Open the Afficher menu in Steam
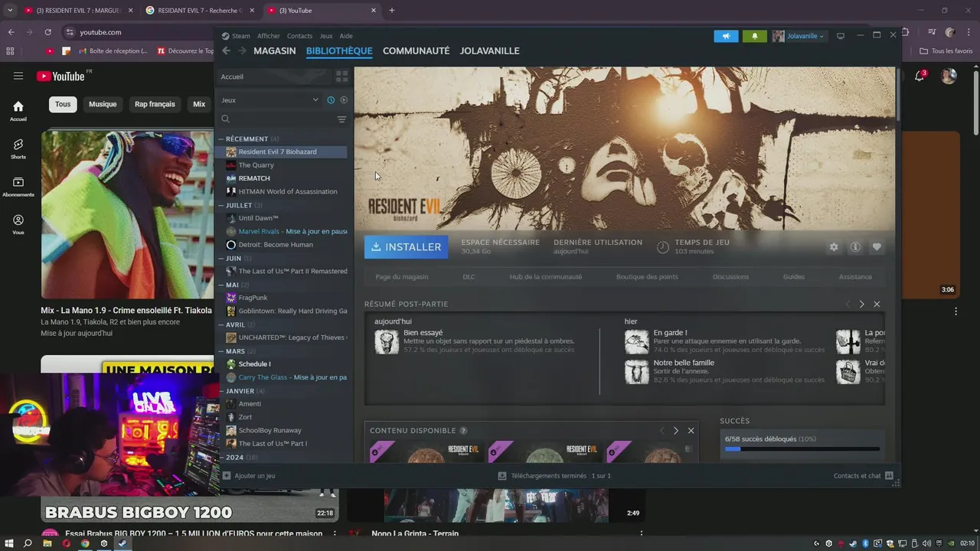 [x=268, y=36]
